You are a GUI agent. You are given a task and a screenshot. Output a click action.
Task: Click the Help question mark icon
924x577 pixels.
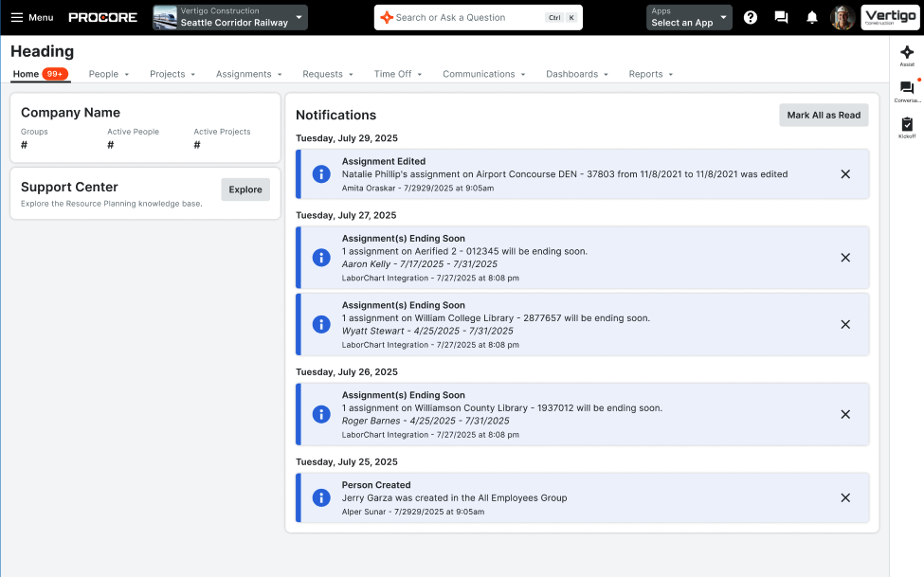pos(750,16)
